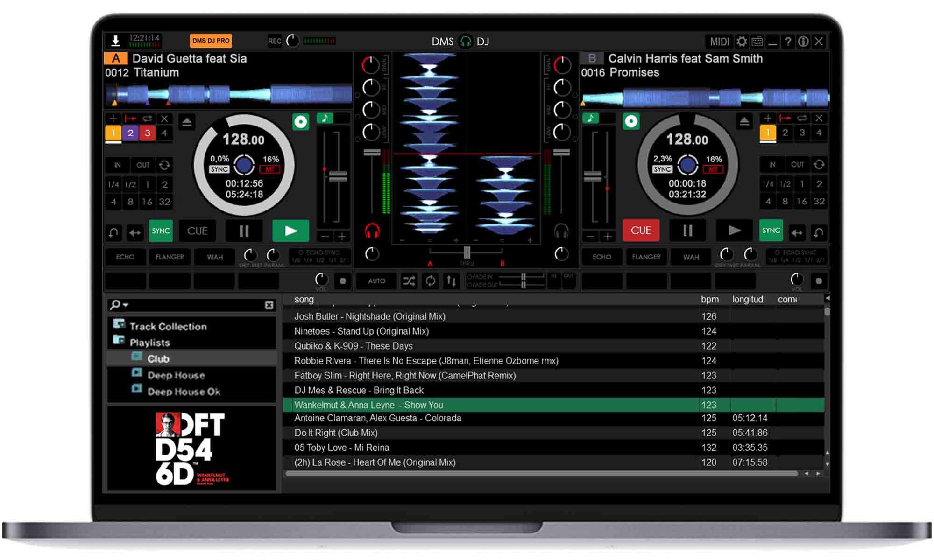Enable the ECHO effect on deck A

click(x=125, y=257)
